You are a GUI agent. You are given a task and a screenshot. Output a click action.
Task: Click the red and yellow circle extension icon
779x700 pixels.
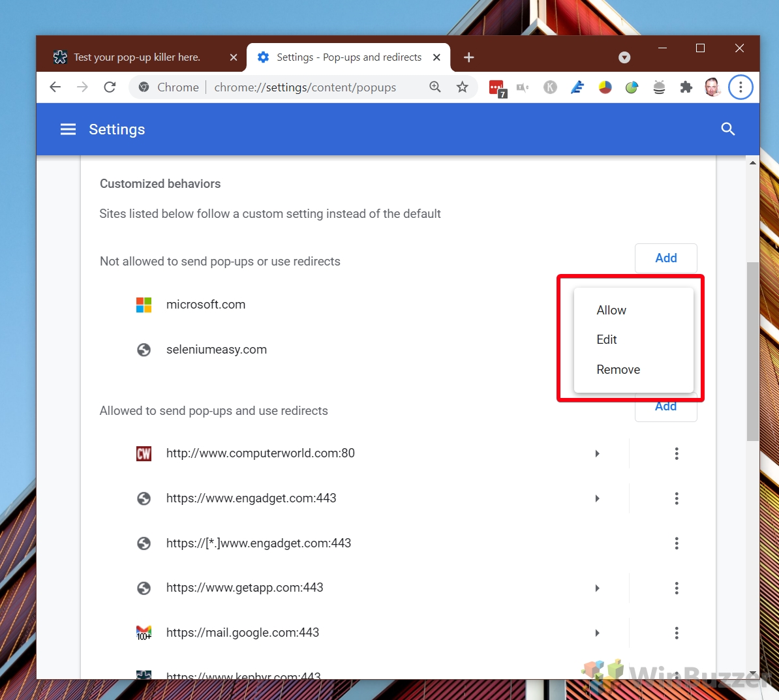605,87
